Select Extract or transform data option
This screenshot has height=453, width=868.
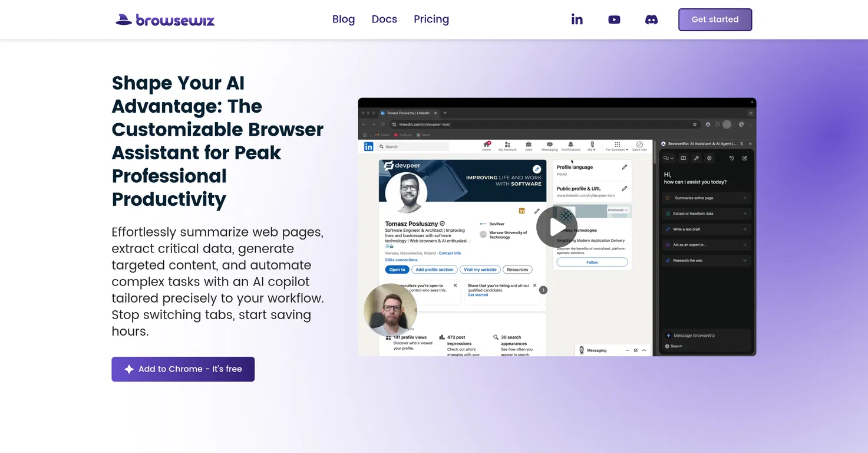[707, 214]
